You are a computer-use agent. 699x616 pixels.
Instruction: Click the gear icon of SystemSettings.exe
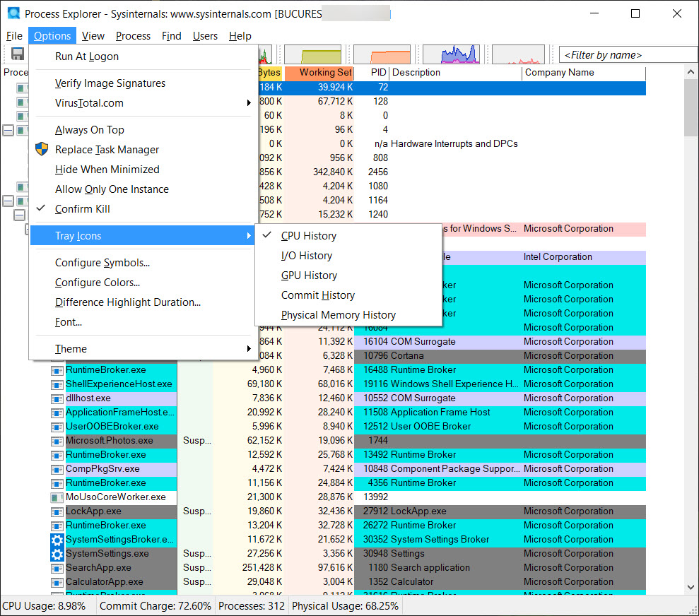click(x=57, y=554)
